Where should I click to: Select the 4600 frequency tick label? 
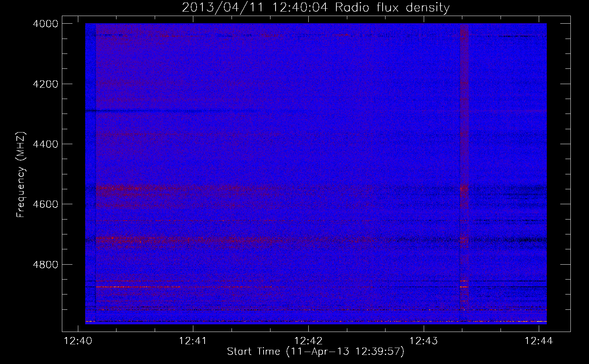coord(46,204)
